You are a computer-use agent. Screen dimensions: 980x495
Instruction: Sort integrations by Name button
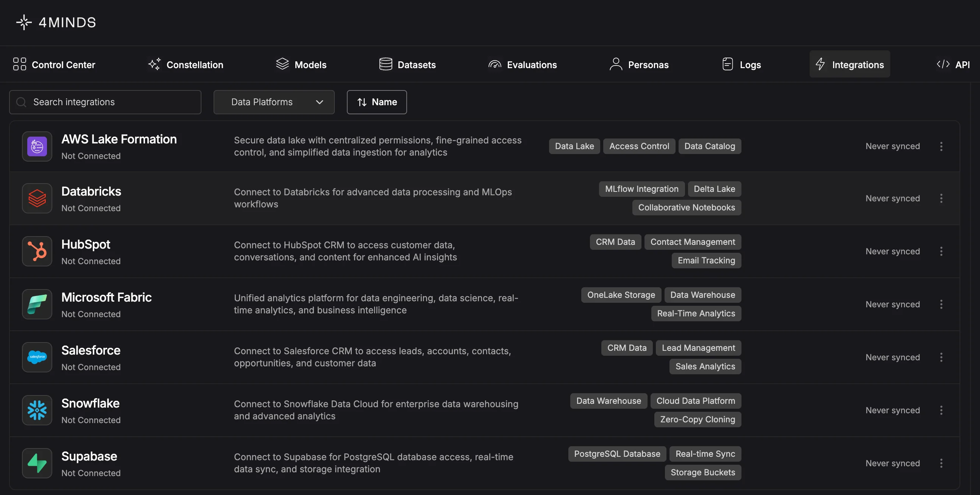[377, 102]
